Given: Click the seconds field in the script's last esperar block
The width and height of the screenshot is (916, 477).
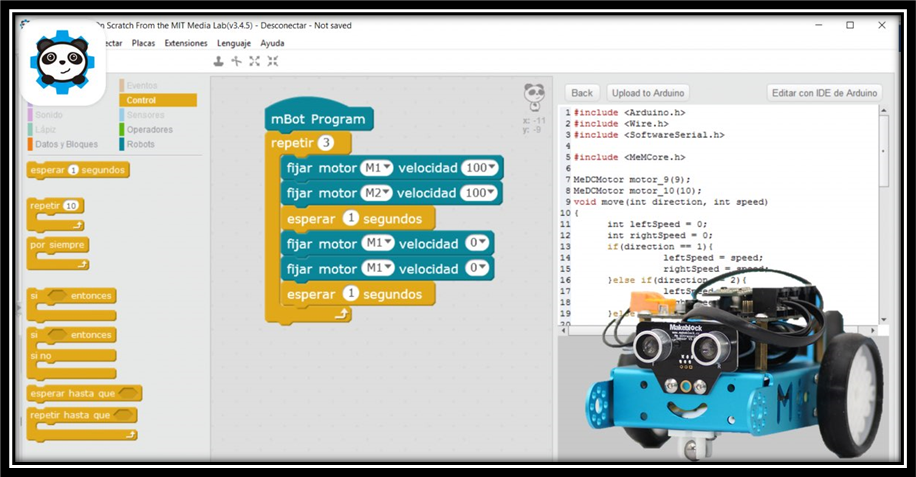Looking at the screenshot, I should 351,293.
